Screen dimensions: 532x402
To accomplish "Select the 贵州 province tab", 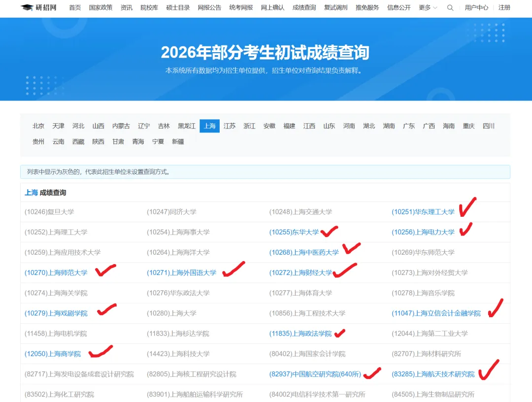I will (x=38, y=141).
